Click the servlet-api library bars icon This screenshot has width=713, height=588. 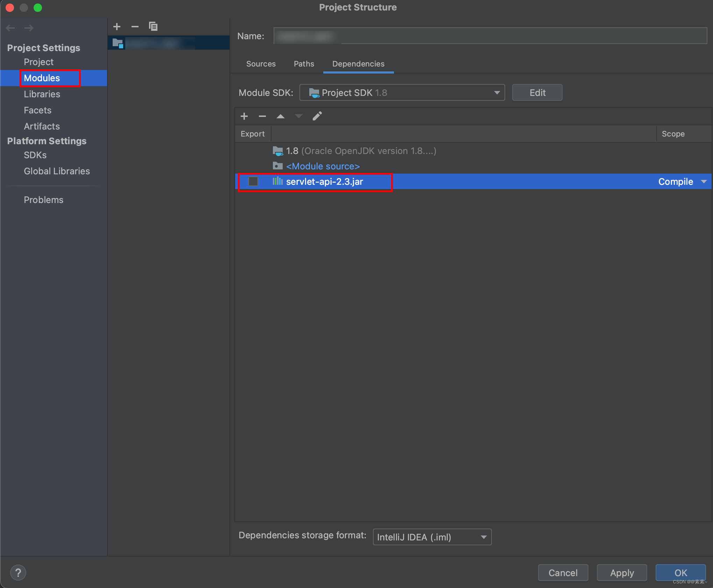278,181
